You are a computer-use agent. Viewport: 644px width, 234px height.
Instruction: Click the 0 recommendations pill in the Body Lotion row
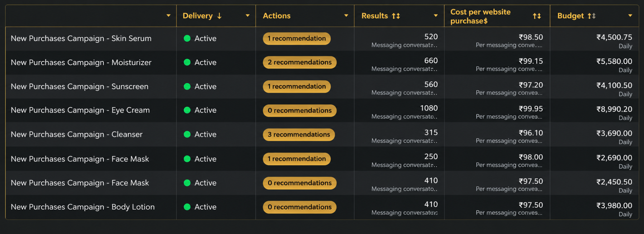coord(300,207)
